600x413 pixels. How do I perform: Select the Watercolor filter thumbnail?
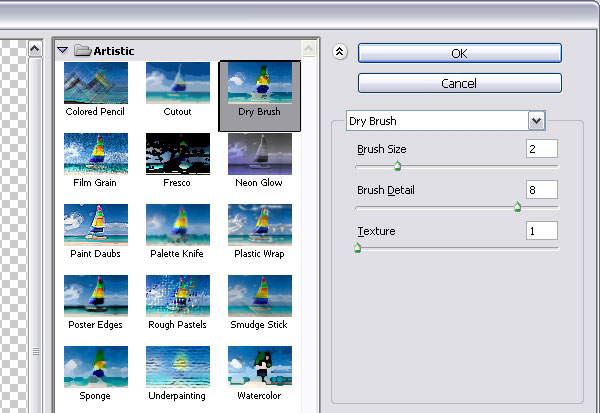tap(259, 367)
